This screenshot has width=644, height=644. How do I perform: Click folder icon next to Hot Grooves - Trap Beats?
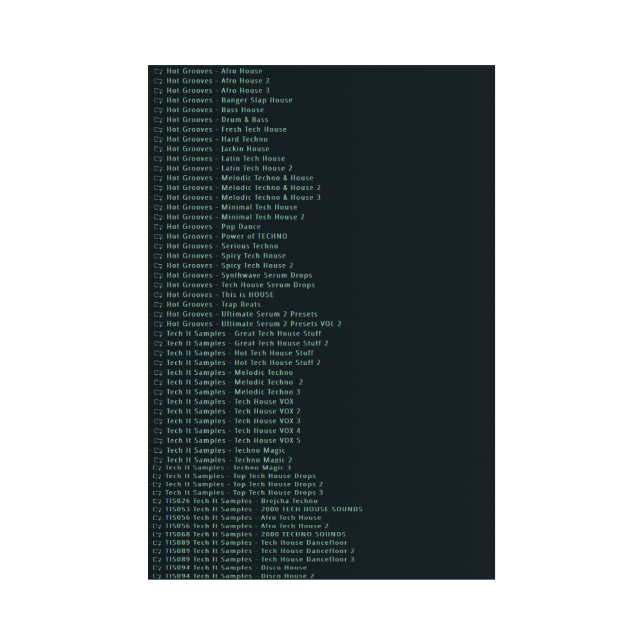tap(158, 305)
